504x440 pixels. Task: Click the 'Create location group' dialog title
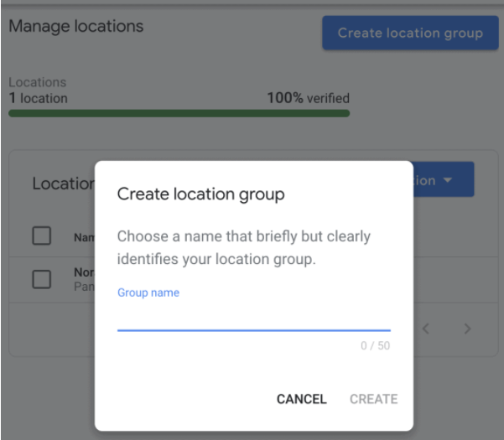click(x=201, y=194)
